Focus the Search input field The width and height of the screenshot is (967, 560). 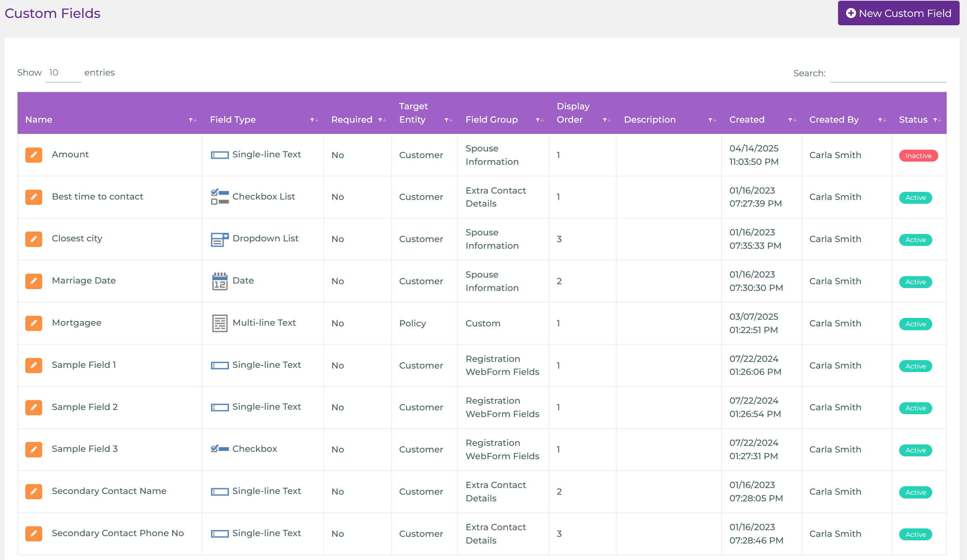[888, 73]
